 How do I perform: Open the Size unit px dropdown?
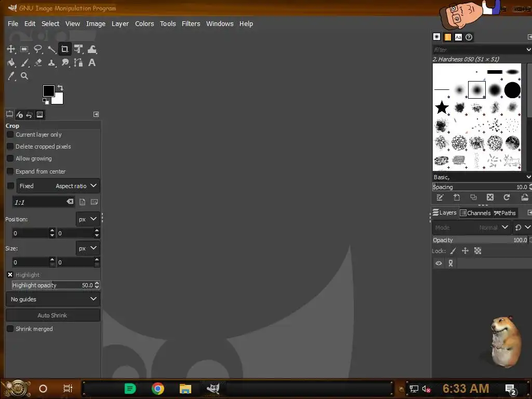tap(87, 248)
